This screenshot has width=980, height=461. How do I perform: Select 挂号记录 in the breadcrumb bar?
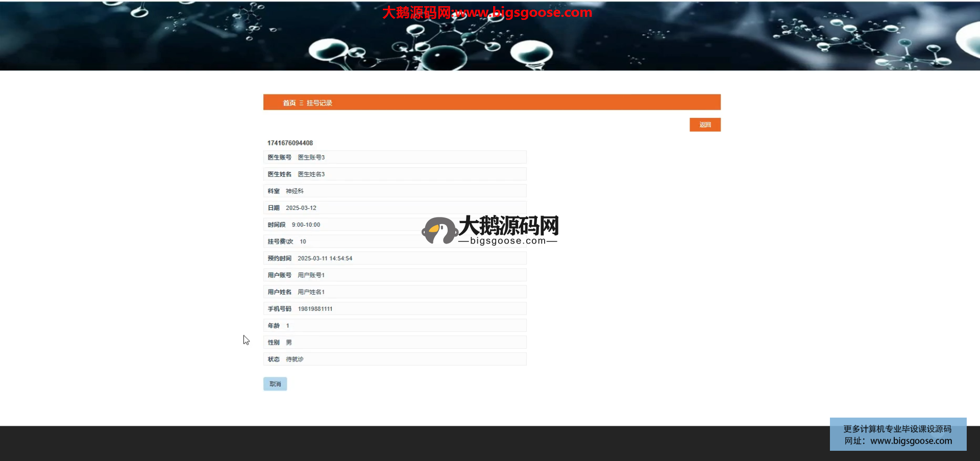click(x=319, y=103)
